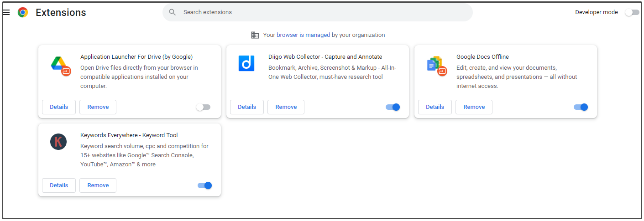
Task: Open the hamburger main menu
Action: pyautogui.click(x=6, y=12)
